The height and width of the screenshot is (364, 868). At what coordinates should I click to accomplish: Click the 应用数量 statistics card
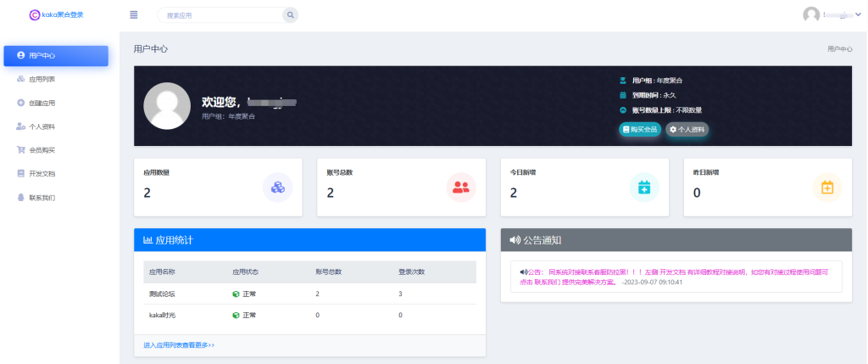click(218, 188)
